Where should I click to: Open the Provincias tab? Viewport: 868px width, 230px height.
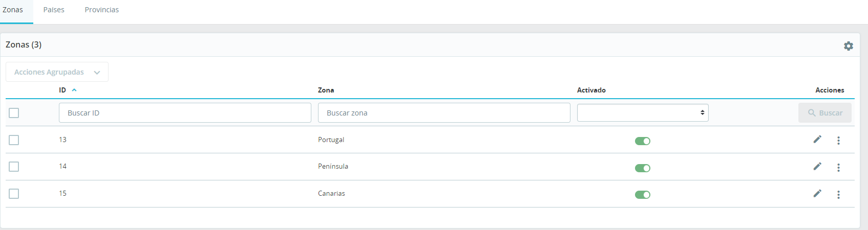[x=102, y=10]
